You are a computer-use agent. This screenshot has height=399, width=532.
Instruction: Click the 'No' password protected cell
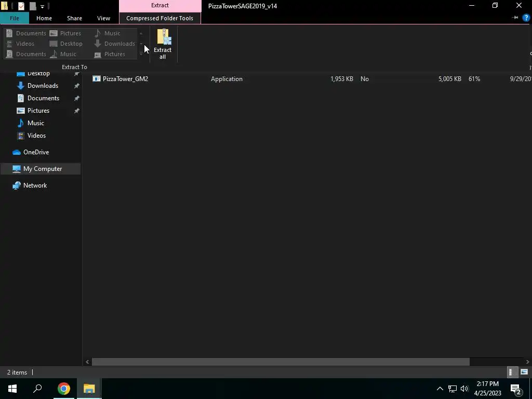point(364,79)
